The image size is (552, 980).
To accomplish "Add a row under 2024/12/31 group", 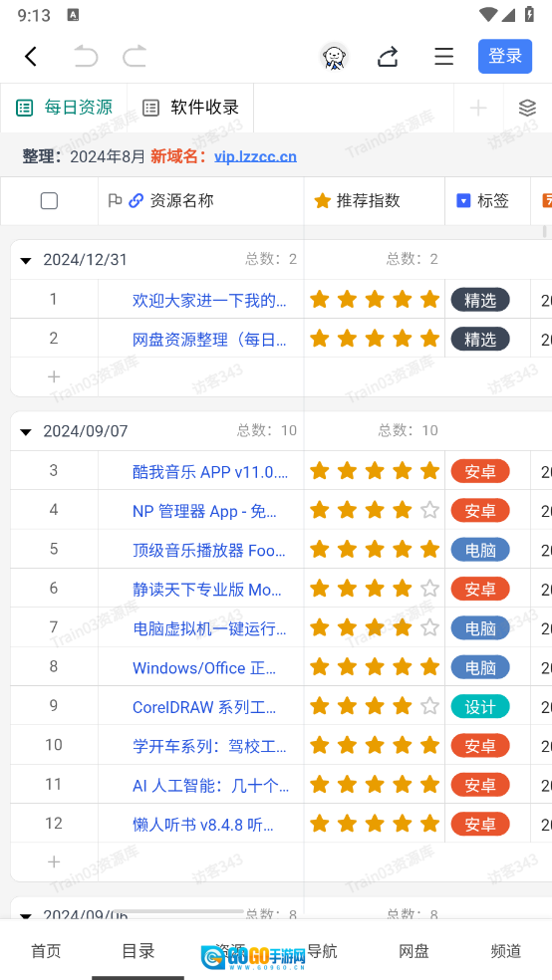I will point(54,376).
